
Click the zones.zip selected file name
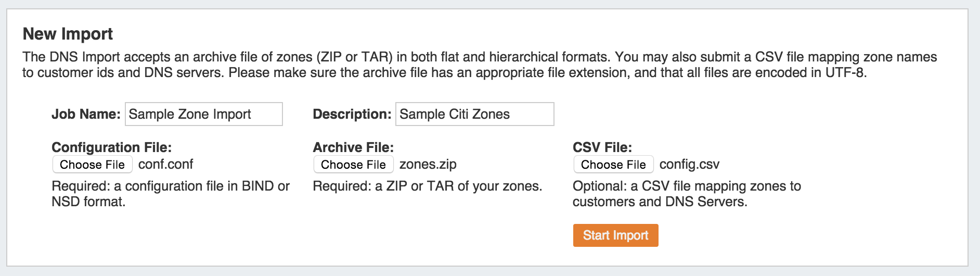pos(428,165)
